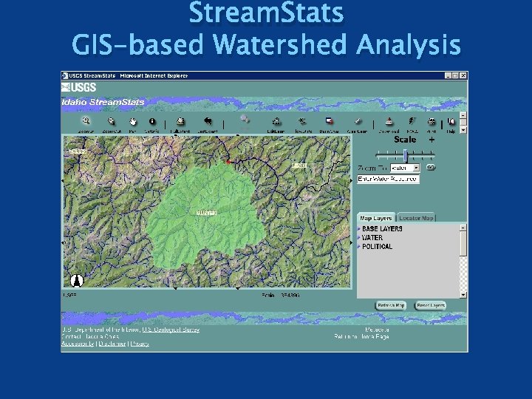Open the NWIS lightning-bolt tool
This screenshot has width=532, height=399.
[412, 121]
